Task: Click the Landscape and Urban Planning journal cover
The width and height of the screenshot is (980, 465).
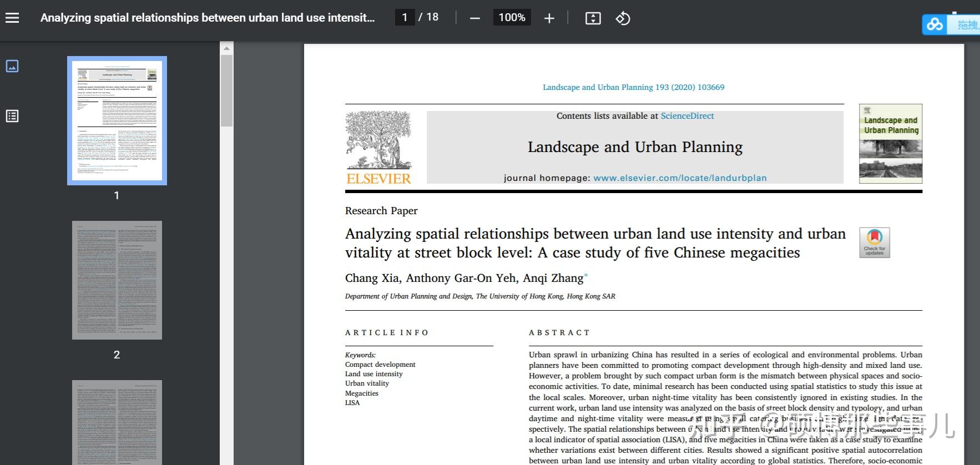Action: (x=891, y=144)
